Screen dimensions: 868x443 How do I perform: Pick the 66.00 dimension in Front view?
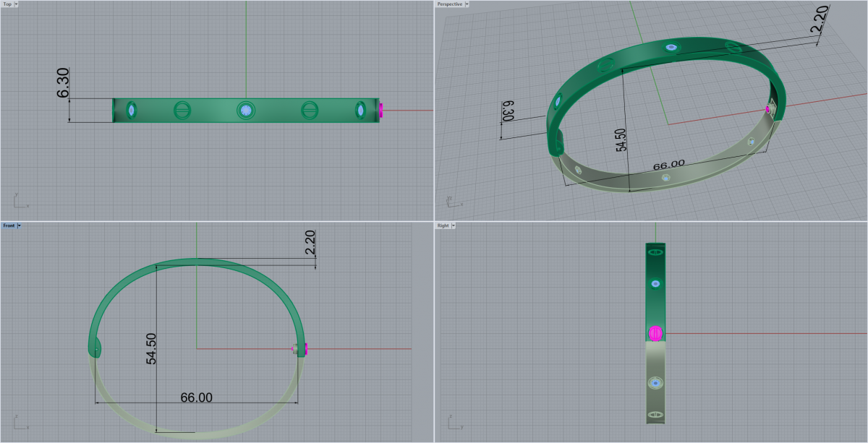[x=196, y=397]
